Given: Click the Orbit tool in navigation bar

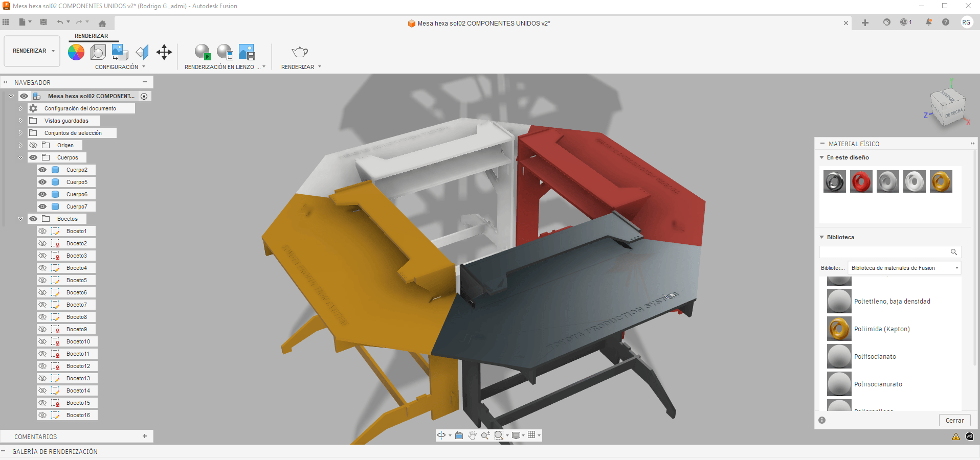Looking at the screenshot, I should click(441, 435).
